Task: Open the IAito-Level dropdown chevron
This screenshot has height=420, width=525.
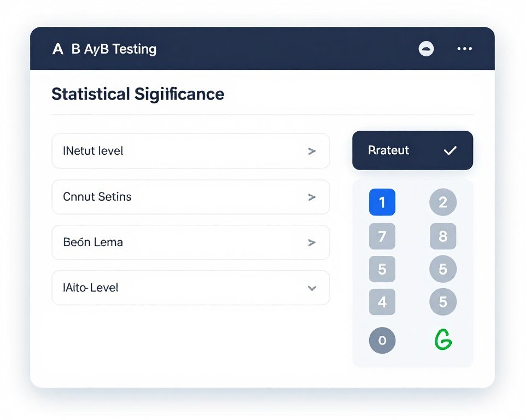Action: pyautogui.click(x=312, y=288)
